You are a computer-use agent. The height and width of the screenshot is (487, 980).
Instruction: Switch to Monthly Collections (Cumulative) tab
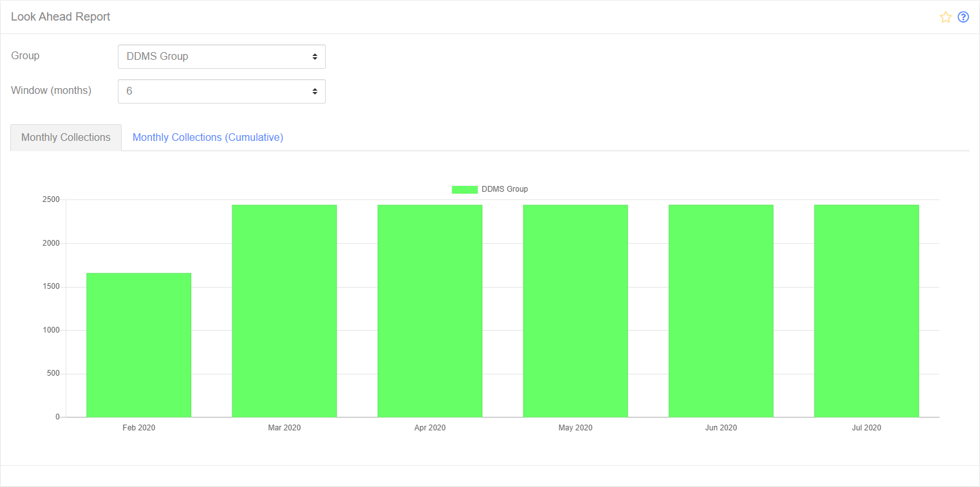point(208,138)
